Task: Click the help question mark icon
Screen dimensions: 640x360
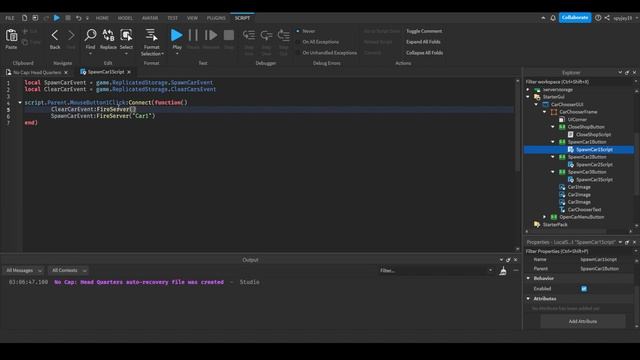Action: [x=598, y=18]
